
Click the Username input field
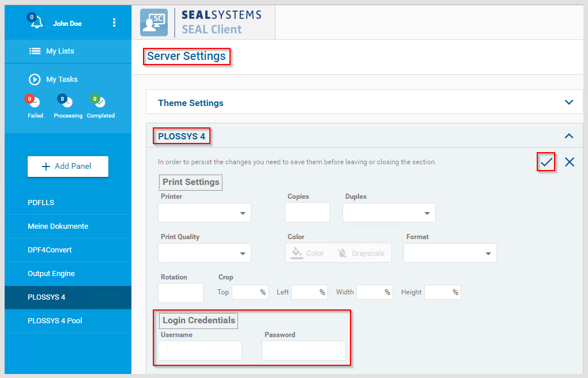pyautogui.click(x=200, y=350)
